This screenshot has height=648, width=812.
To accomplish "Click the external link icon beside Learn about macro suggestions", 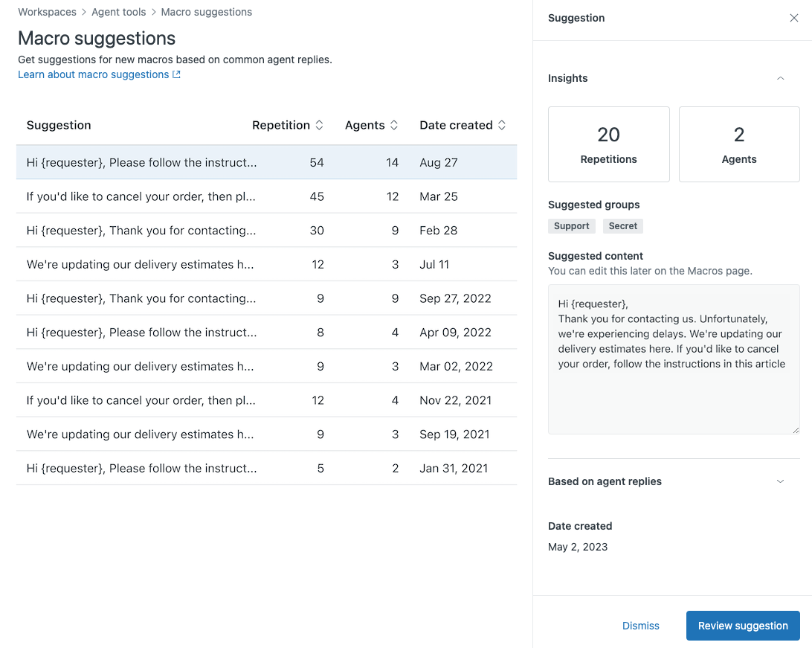I will [177, 74].
